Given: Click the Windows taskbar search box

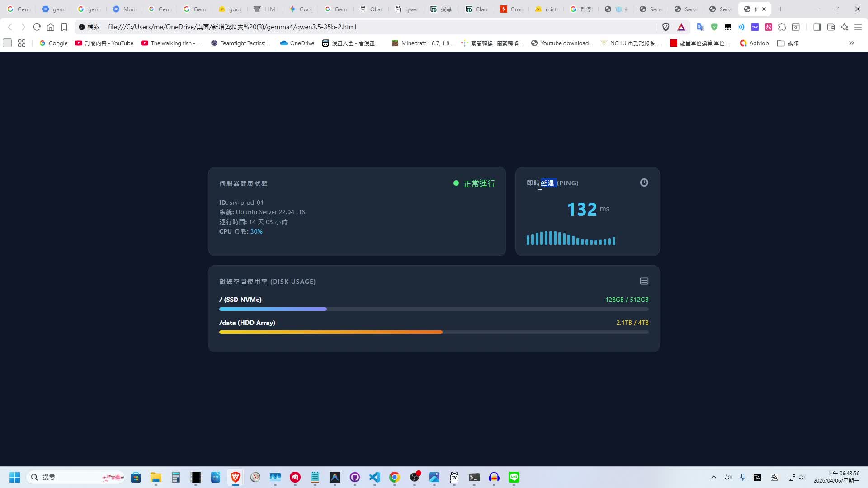Looking at the screenshot, I should pos(76,477).
